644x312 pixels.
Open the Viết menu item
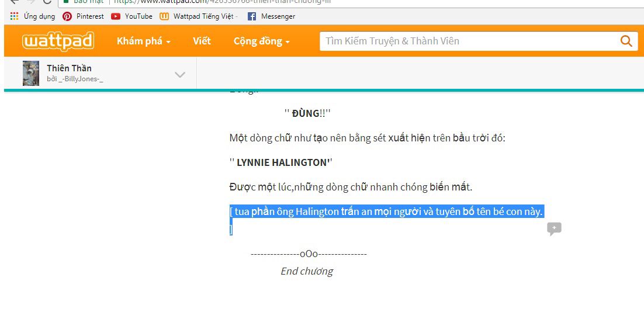[x=202, y=41]
